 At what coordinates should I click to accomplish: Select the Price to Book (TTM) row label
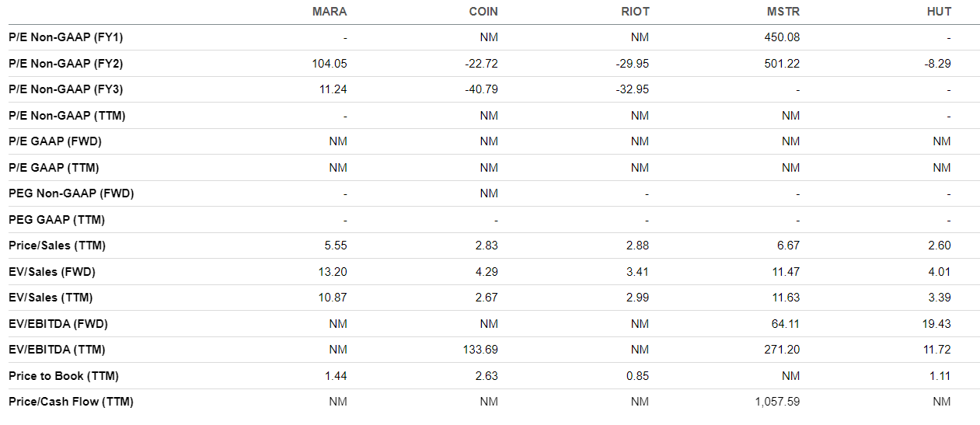click(64, 376)
